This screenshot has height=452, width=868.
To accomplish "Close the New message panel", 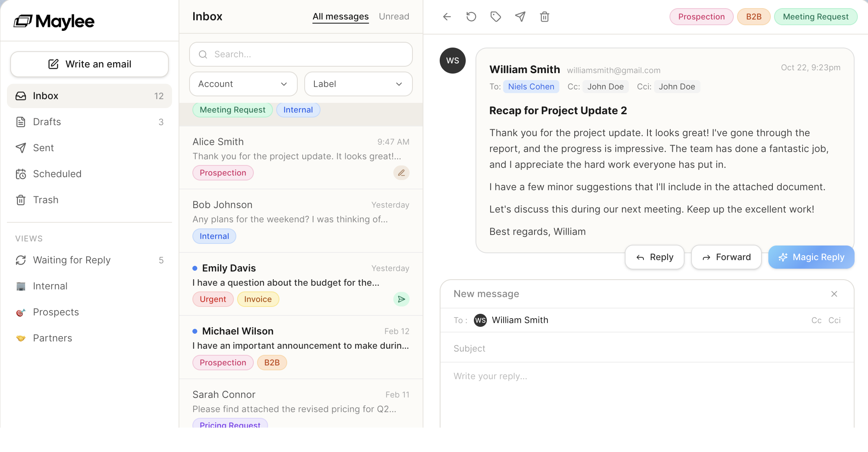I will click(834, 294).
